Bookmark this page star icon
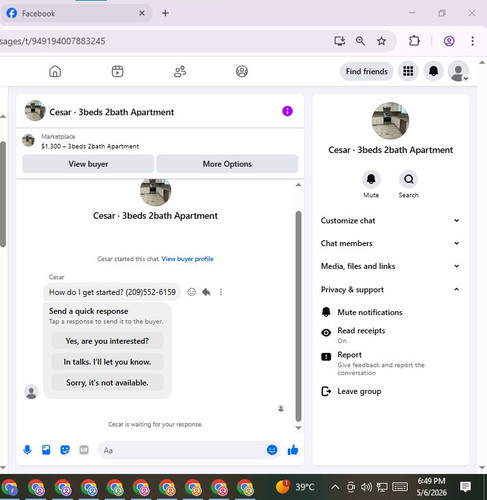 381,41
